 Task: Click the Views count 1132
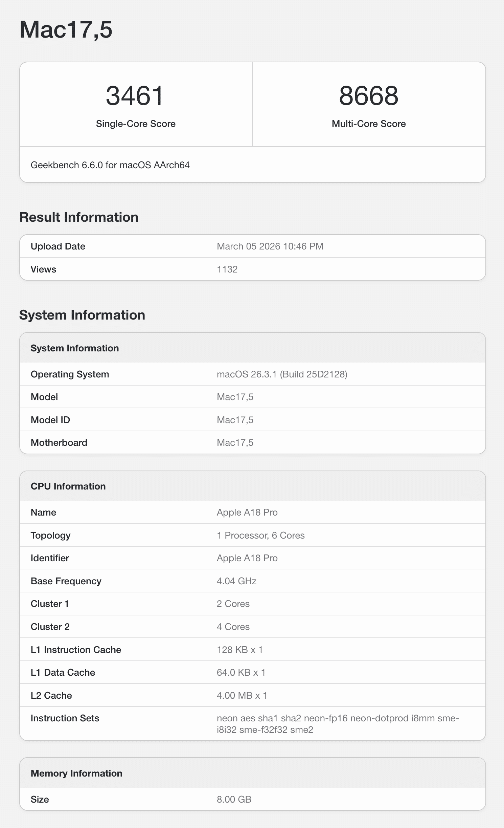[x=227, y=269]
